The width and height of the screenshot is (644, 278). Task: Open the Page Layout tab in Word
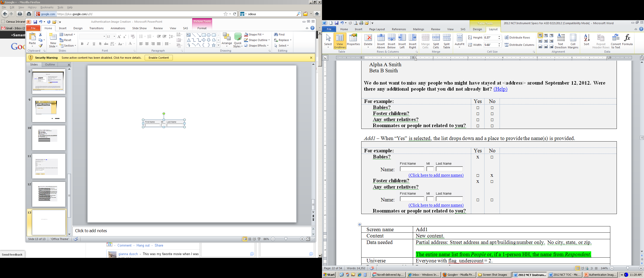[377, 29]
